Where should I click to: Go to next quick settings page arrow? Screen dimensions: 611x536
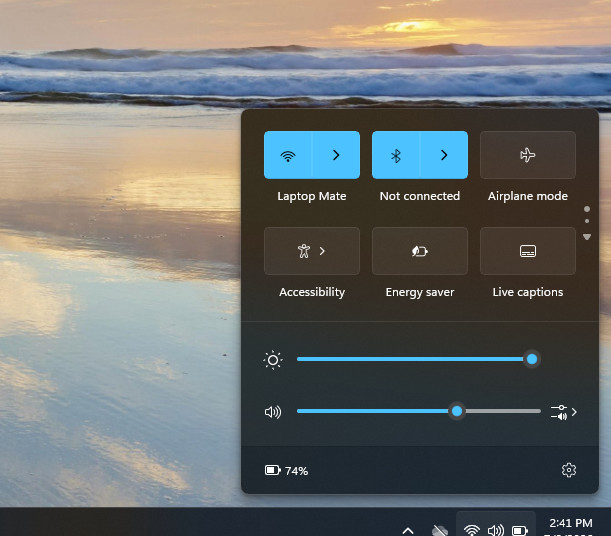[x=587, y=237]
